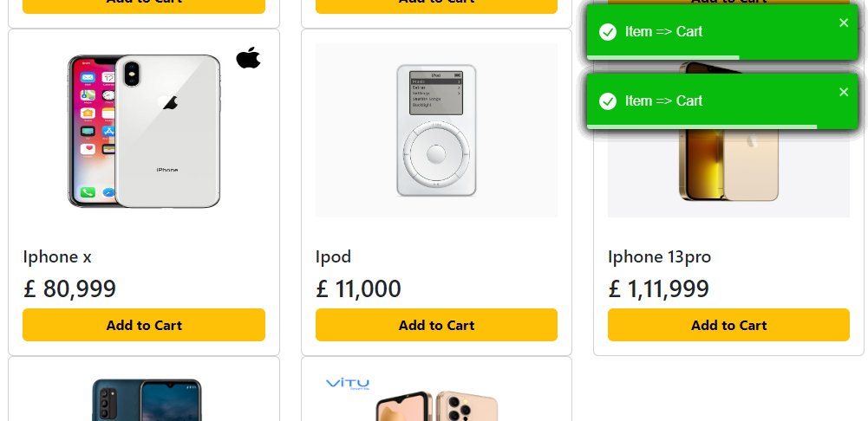Select the Iphone 13pro title text
Image resolution: width=868 pixels, height=421 pixels.
(659, 256)
